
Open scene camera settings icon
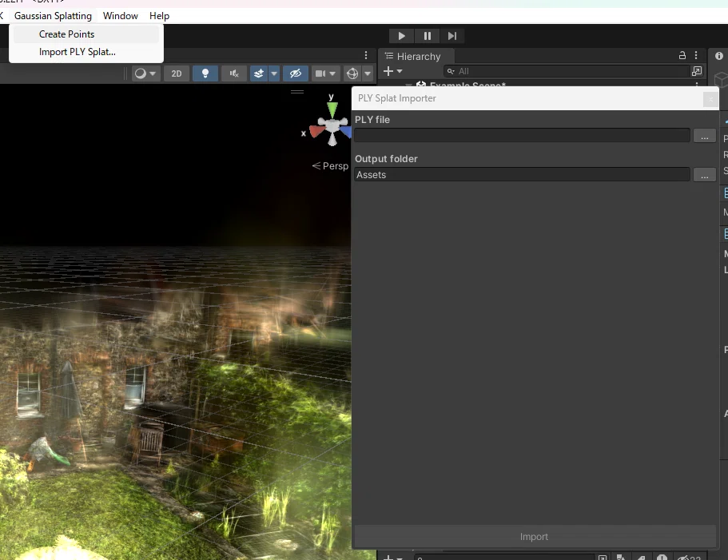pos(320,73)
